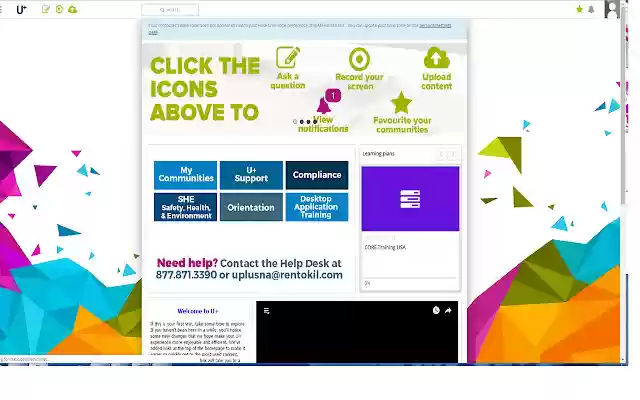
Task: Show previous learning plan with left arrow
Action: click(x=441, y=154)
